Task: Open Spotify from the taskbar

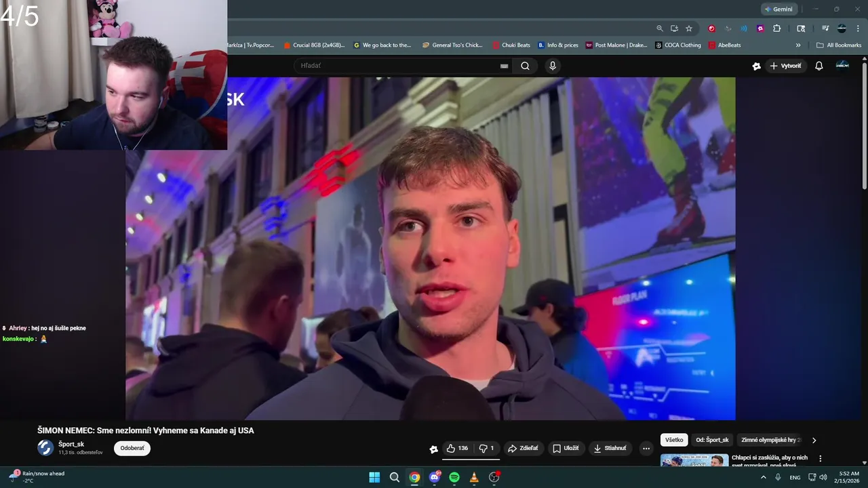Action: [x=454, y=477]
